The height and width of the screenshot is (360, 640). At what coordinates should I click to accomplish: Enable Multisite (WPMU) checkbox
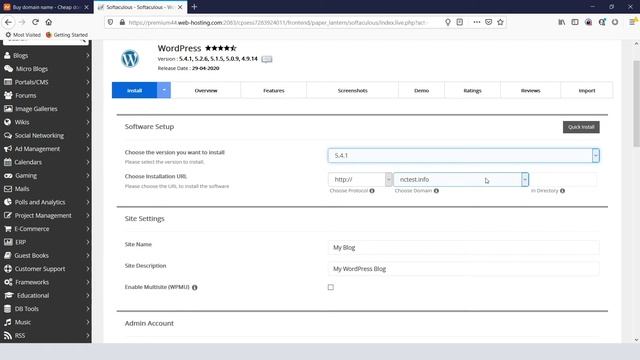pyautogui.click(x=331, y=287)
